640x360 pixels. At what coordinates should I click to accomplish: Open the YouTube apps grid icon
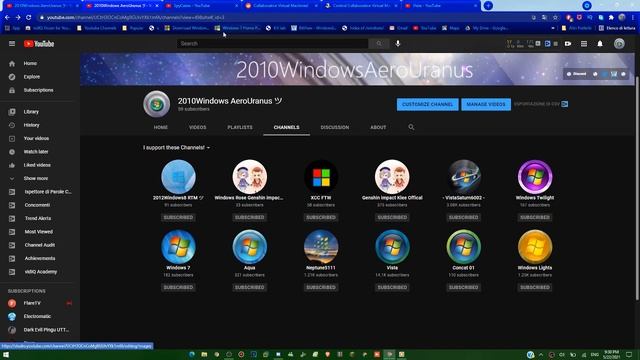[584, 44]
